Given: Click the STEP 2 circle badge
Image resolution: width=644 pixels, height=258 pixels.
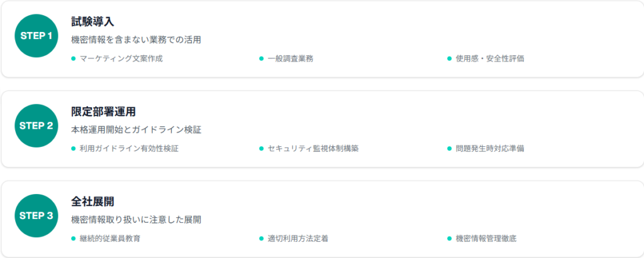Looking at the screenshot, I should tap(36, 126).
